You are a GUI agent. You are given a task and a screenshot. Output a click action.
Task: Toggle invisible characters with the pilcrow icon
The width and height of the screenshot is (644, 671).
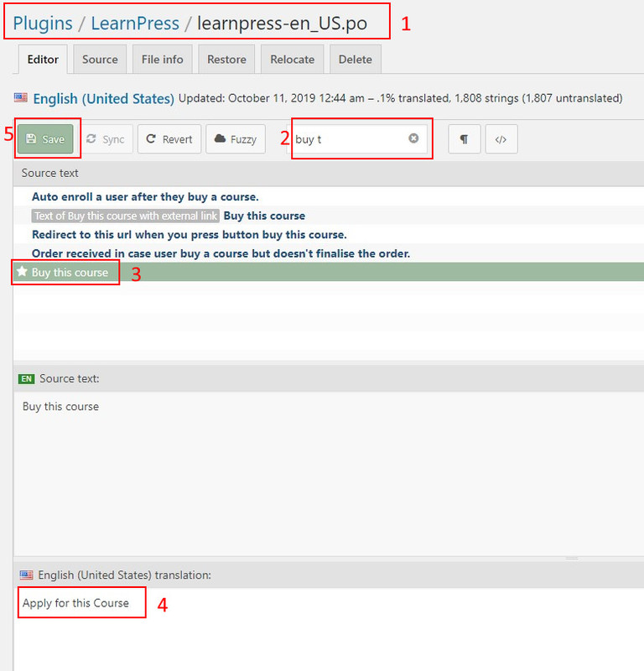pos(465,139)
